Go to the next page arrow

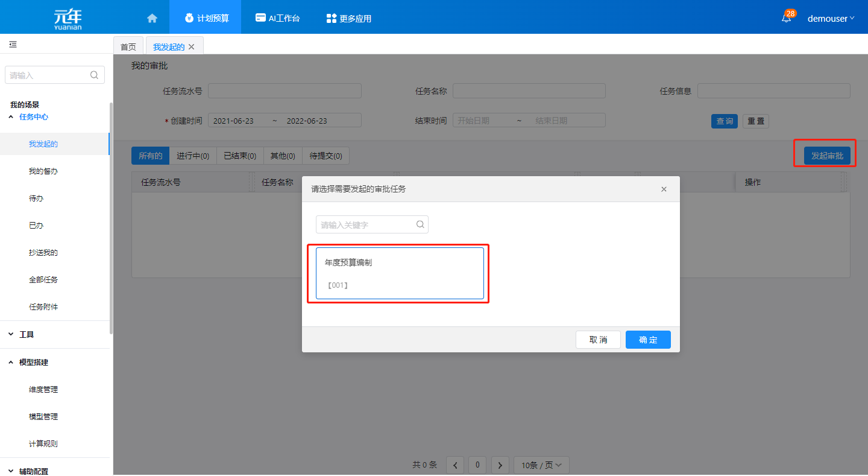500,465
